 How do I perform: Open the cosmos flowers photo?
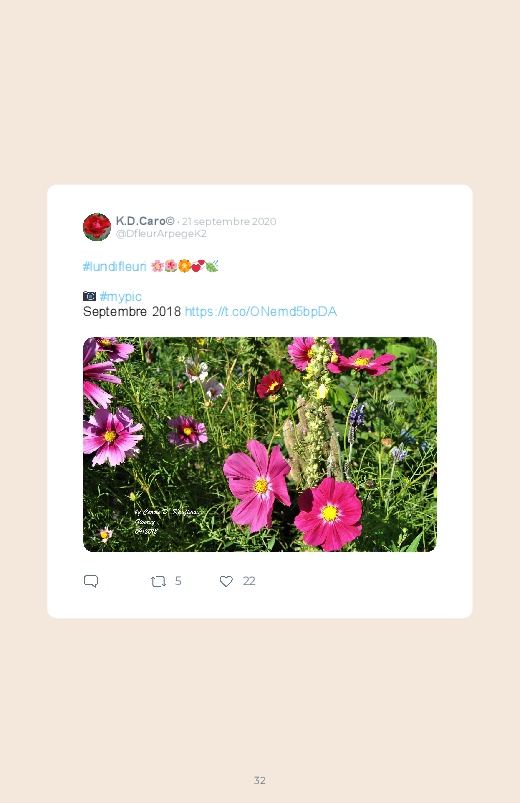tap(260, 444)
